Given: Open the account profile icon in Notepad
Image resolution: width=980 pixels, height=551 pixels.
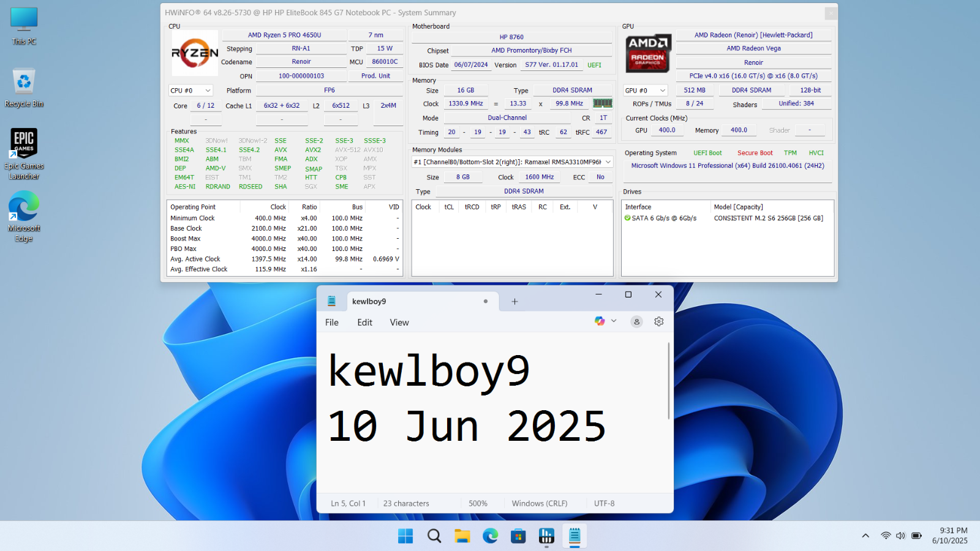Looking at the screenshot, I should pos(637,321).
